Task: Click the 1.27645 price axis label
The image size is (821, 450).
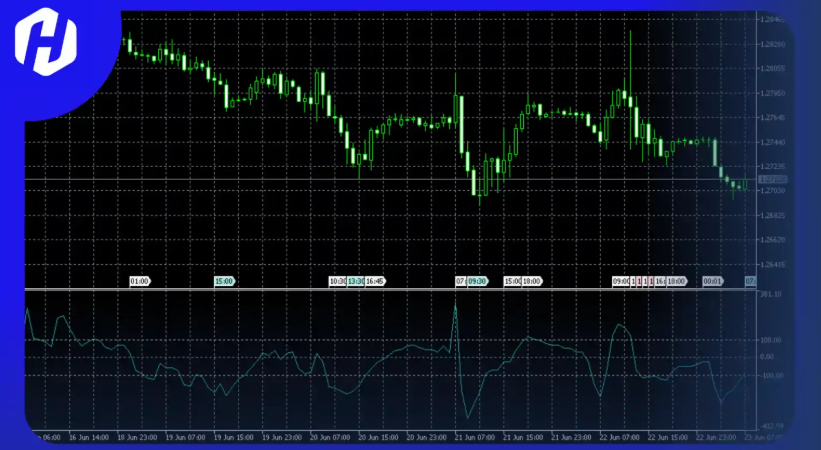Action: [x=773, y=118]
